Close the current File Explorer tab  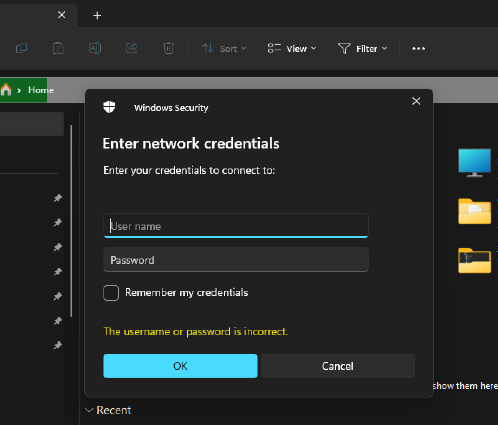(61, 15)
